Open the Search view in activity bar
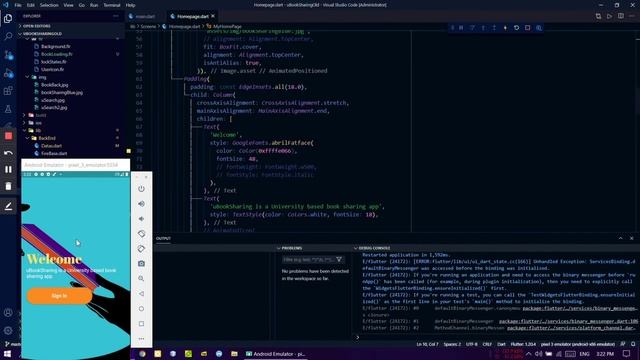The image size is (640, 360). tap(8, 36)
